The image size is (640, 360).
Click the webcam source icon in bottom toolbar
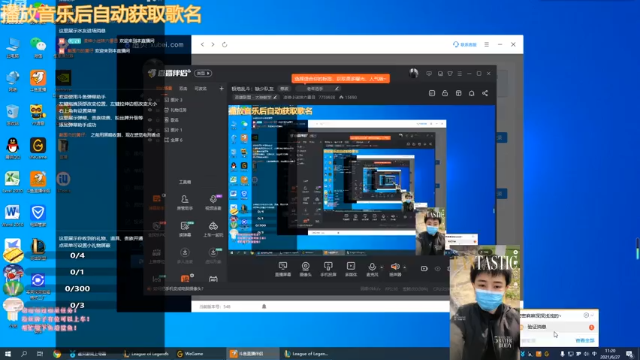pos(305,267)
